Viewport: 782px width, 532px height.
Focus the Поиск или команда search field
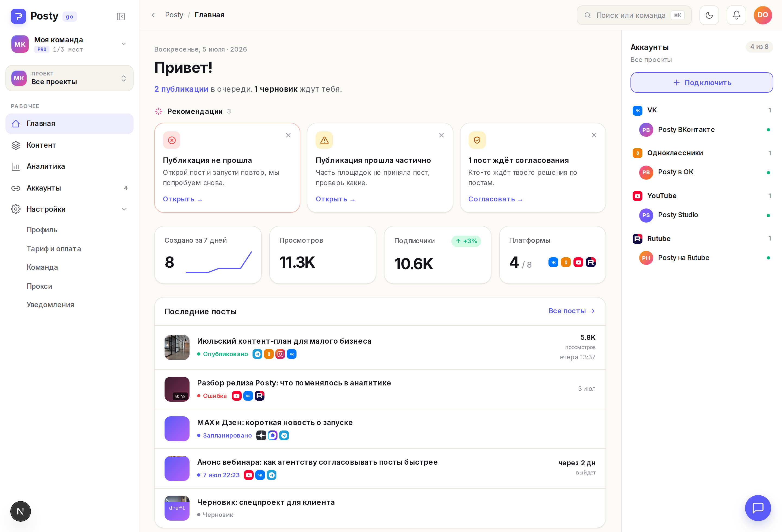tap(634, 15)
